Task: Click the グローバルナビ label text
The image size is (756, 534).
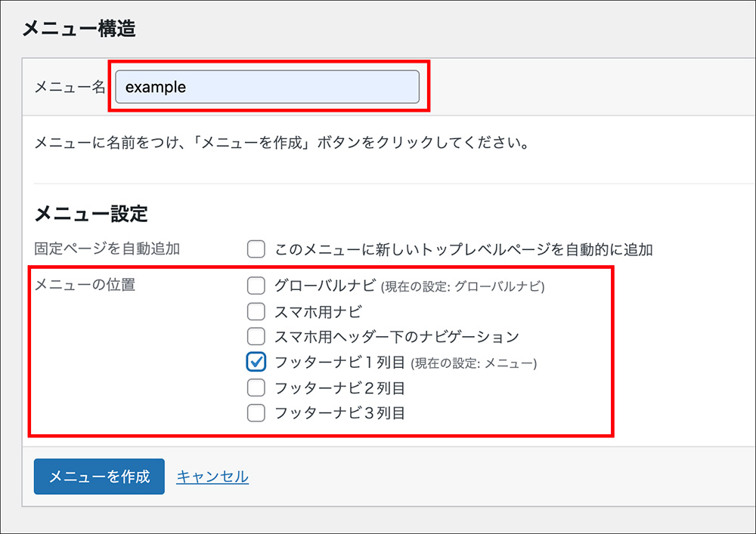Action: [x=325, y=286]
